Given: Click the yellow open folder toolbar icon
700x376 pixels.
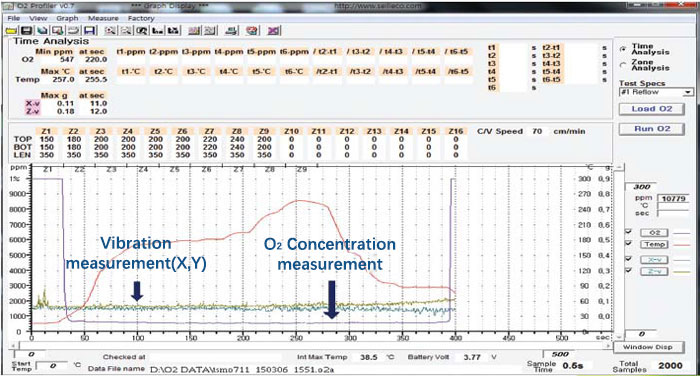Looking at the screenshot, I should [11, 31].
